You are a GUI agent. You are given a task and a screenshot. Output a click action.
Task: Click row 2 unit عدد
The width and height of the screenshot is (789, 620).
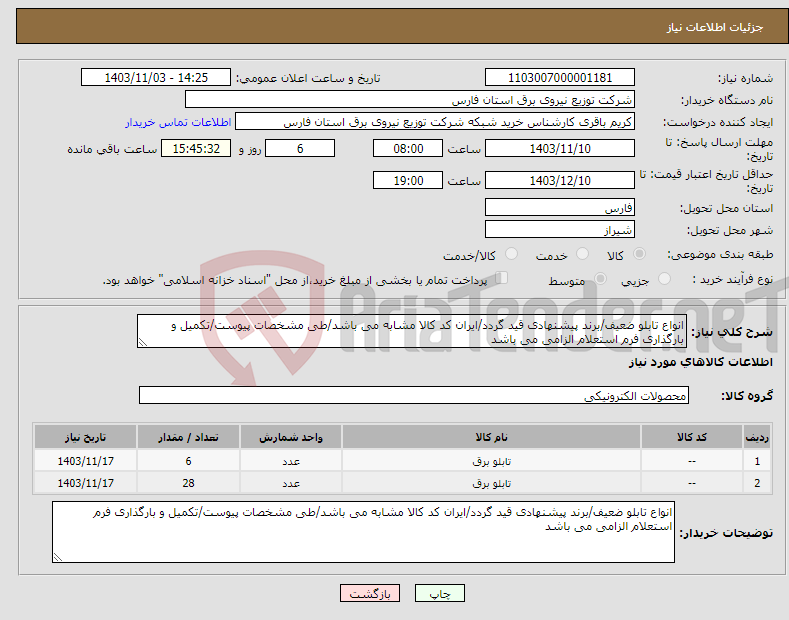tap(291, 483)
